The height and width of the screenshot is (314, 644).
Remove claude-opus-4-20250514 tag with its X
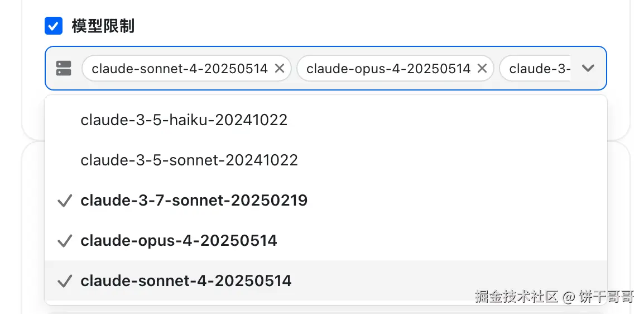tap(483, 69)
